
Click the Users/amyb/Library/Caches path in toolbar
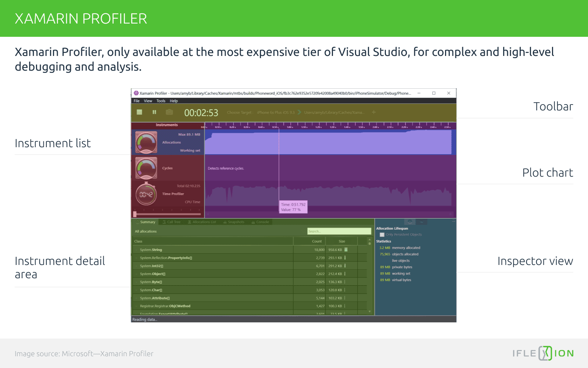point(334,112)
